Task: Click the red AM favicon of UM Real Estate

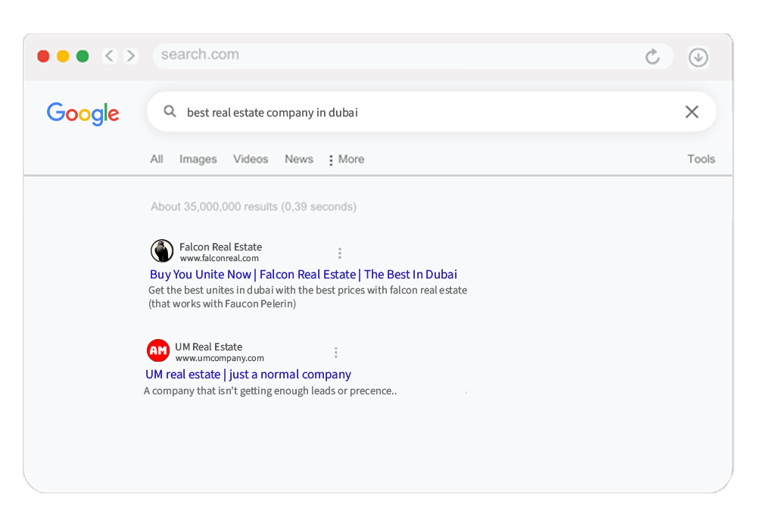Action: click(158, 350)
